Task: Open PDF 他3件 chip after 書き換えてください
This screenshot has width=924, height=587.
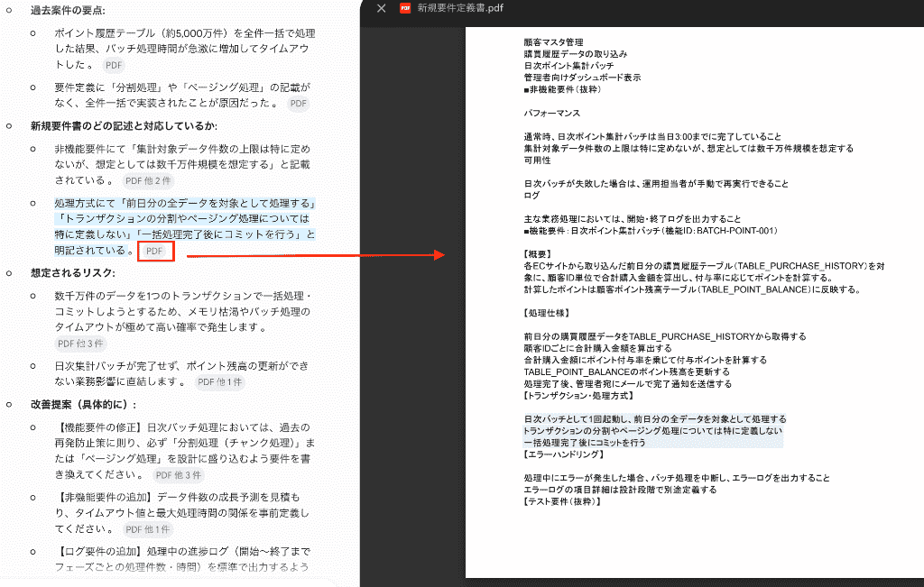Action: click(179, 475)
